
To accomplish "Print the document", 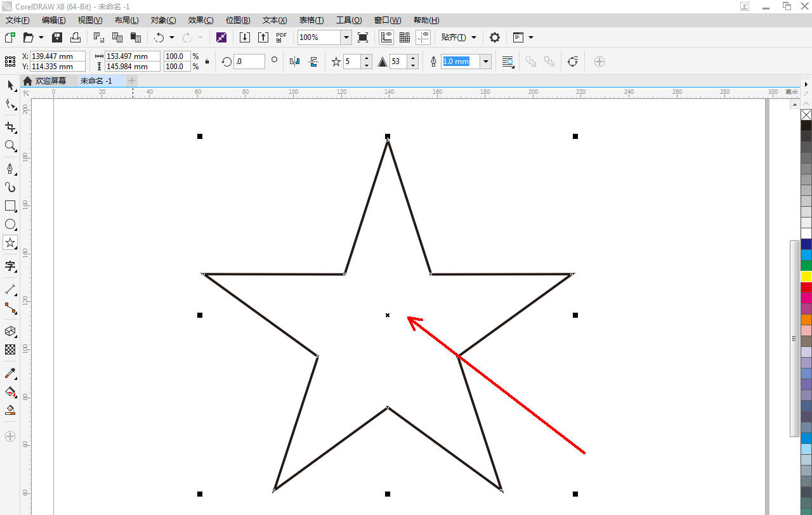I will 75,37.
